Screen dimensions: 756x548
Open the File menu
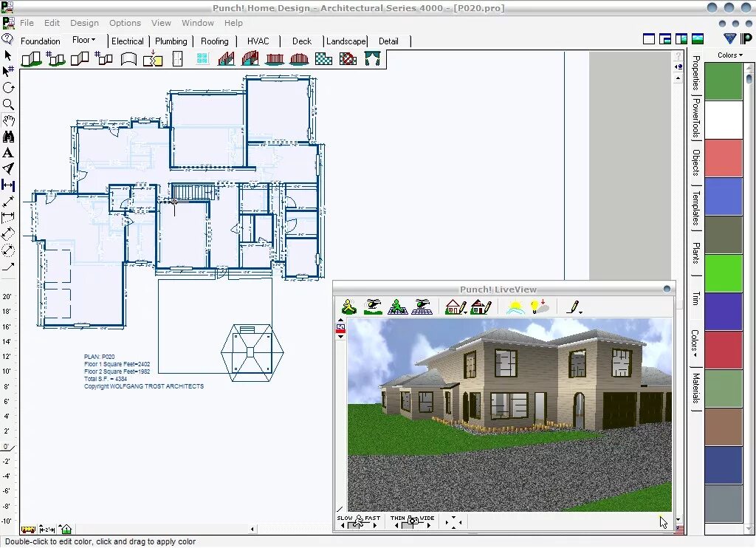pos(27,23)
